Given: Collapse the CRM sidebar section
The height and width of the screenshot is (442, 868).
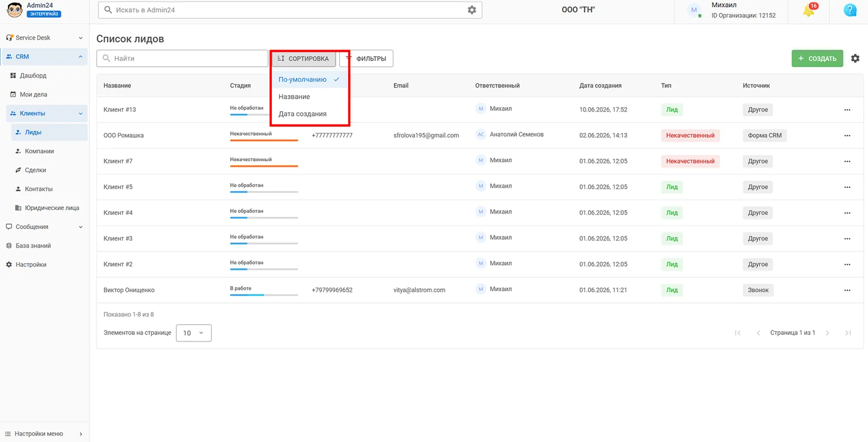Looking at the screenshot, I should 44,57.
